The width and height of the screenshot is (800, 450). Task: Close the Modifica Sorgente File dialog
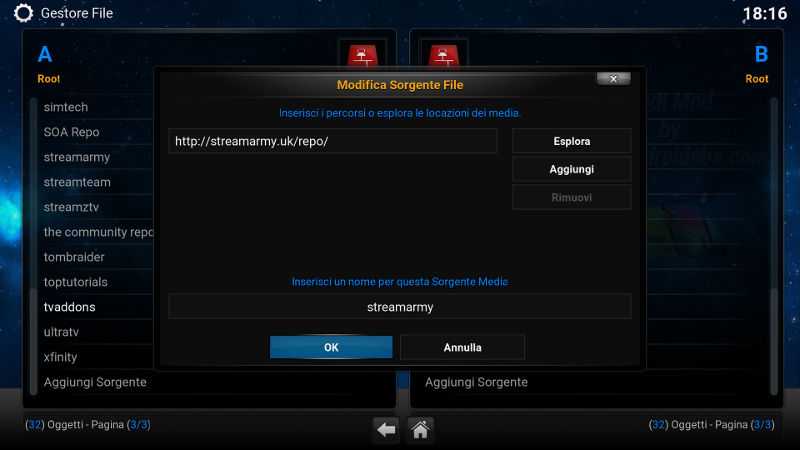[x=614, y=79]
